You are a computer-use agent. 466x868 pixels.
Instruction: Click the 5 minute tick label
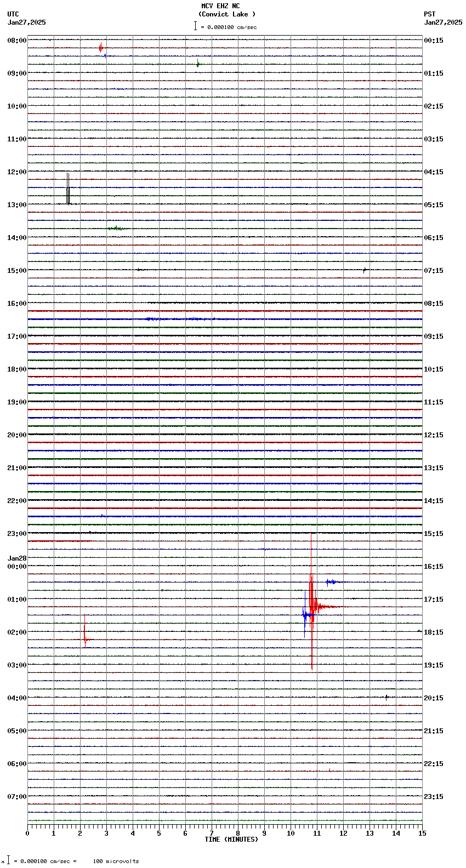[159, 833]
